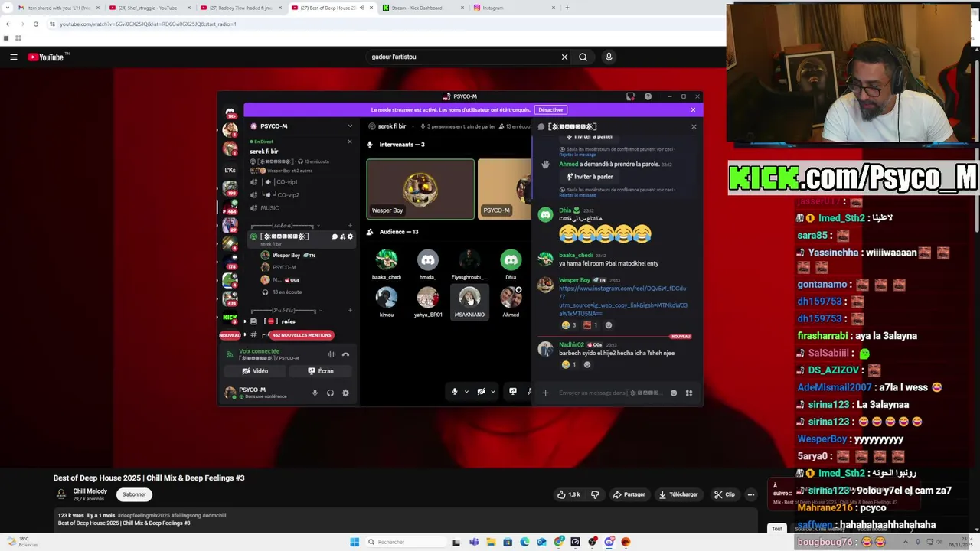Deafen audio with headphones icon
Image resolution: width=980 pixels, height=551 pixels.
330,393
